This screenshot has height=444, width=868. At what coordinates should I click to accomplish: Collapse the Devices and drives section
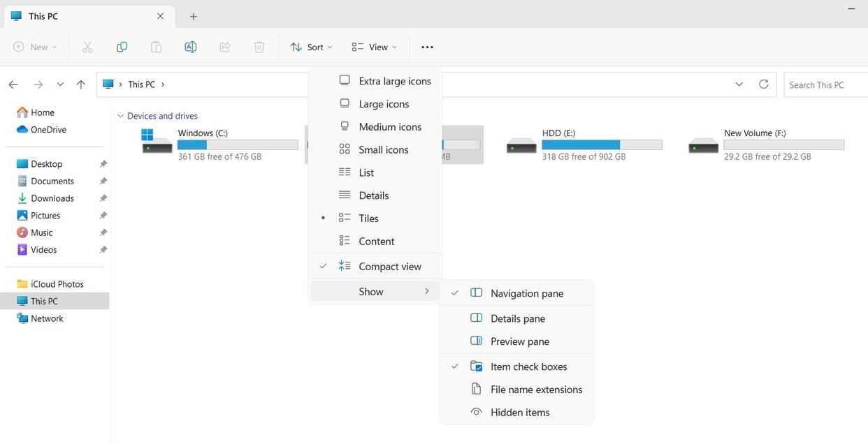click(120, 115)
